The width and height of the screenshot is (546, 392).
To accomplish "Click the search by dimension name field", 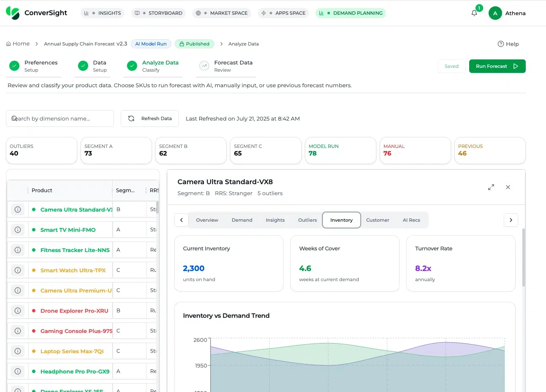I will click(x=60, y=118).
